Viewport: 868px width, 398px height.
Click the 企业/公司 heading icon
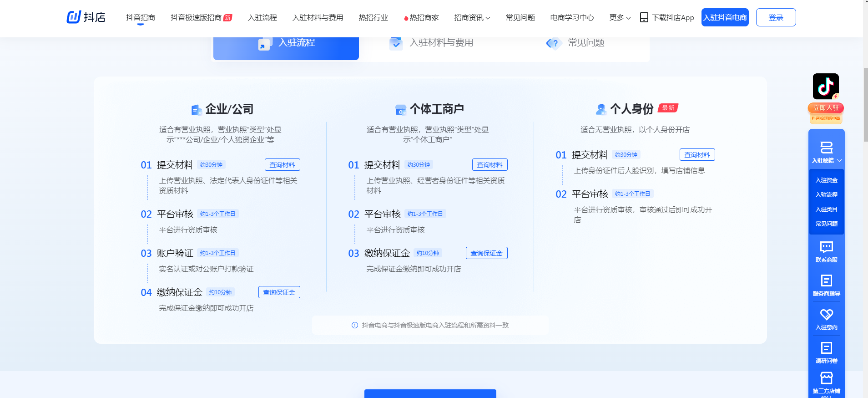[x=197, y=110]
